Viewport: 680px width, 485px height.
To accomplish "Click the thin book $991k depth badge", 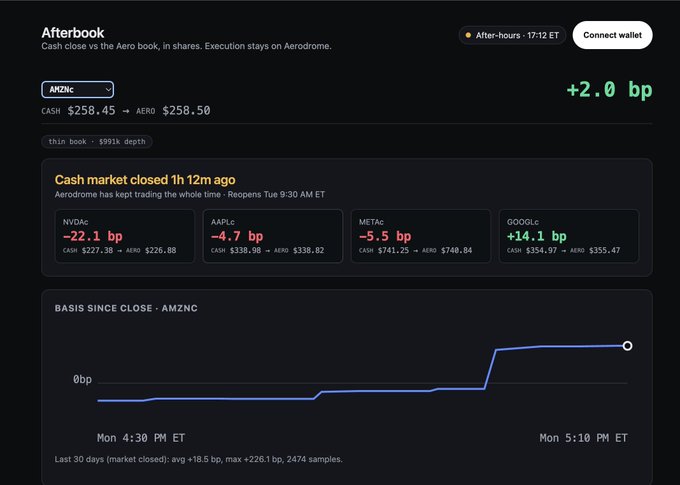I will [x=97, y=141].
